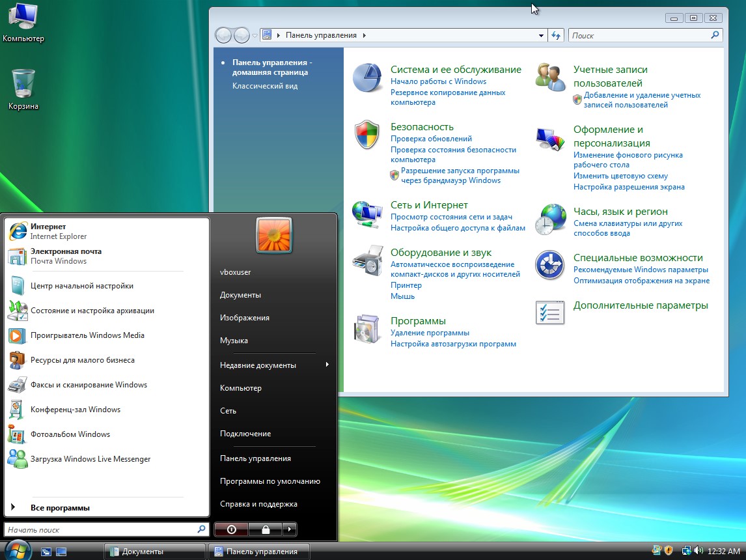
Task: Click the Компьютер desktop icon
Action: [x=23, y=23]
